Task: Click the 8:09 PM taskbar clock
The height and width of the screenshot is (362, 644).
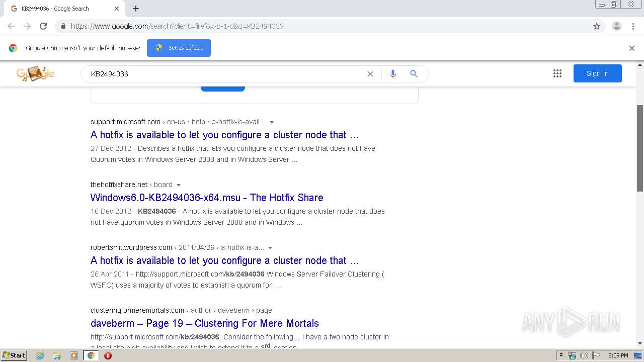Action: point(618,355)
